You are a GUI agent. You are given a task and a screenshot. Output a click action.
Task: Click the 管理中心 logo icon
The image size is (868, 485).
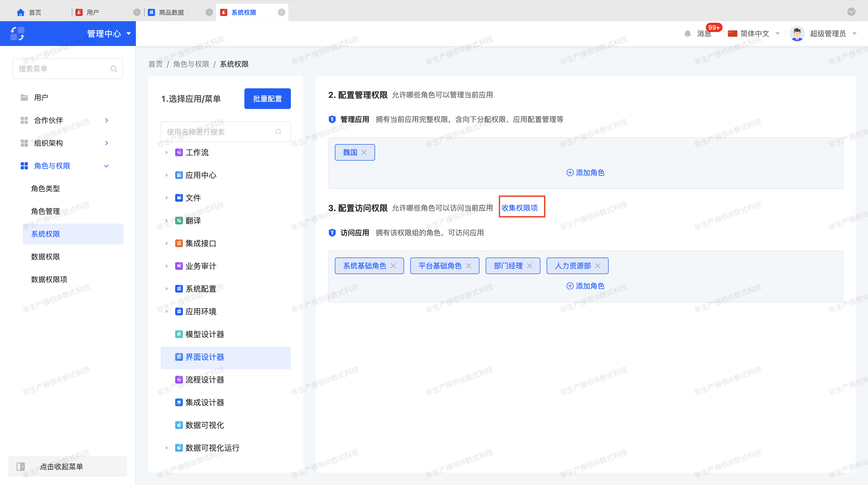pyautogui.click(x=17, y=34)
